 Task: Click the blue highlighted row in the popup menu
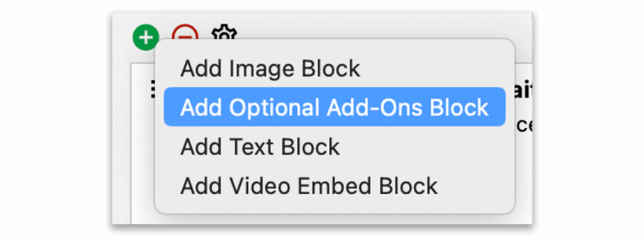(x=335, y=107)
